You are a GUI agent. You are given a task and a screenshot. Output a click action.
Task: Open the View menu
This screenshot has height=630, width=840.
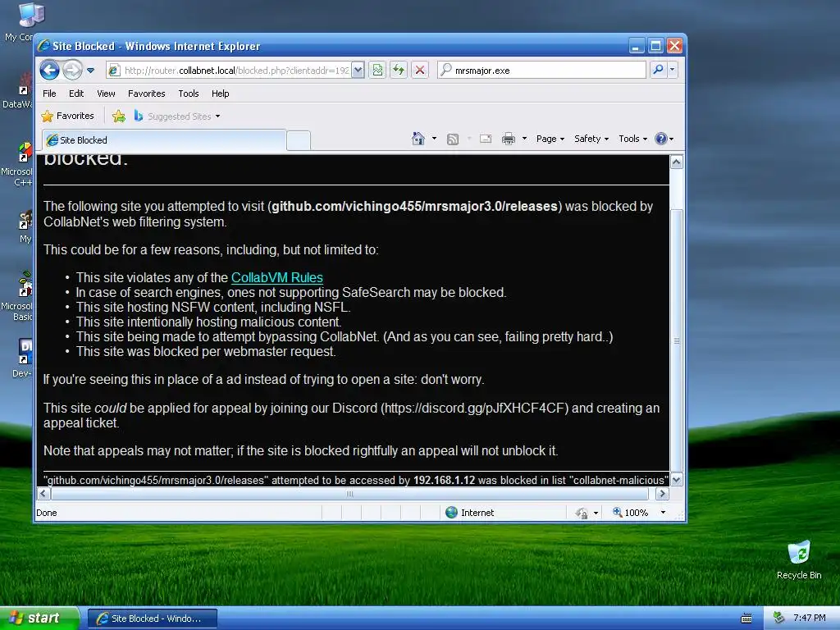pos(106,94)
